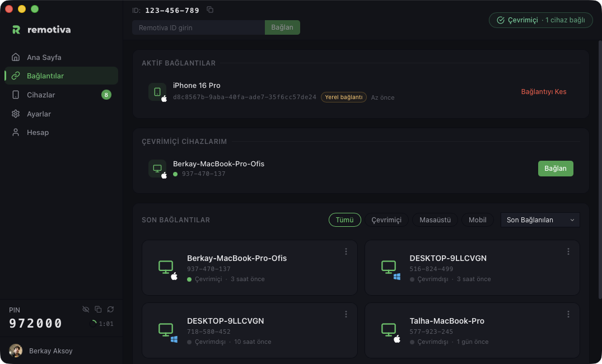Click Çevrimdışı 1 gün önce status

tap(449, 342)
